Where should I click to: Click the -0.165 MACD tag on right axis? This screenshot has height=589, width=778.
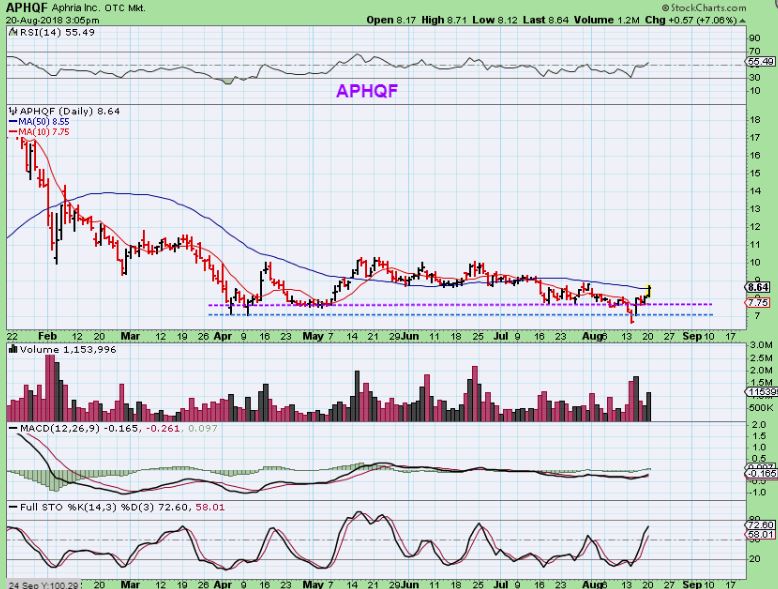tap(762, 473)
